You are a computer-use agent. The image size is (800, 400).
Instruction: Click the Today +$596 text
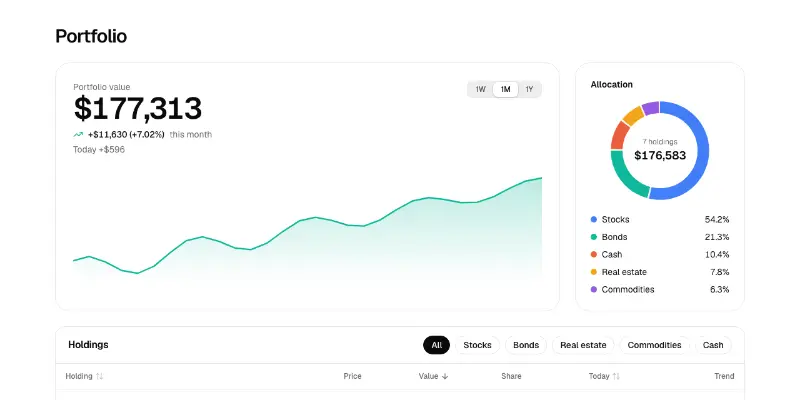pyautogui.click(x=98, y=149)
